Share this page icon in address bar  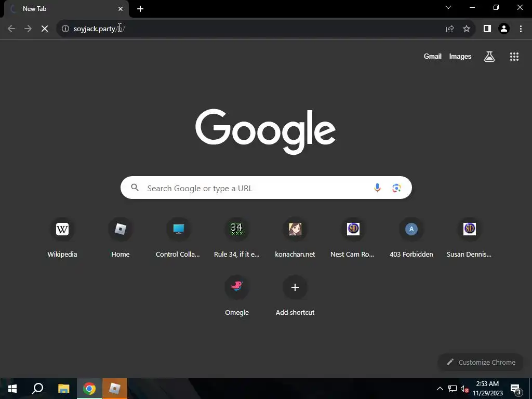pyautogui.click(x=450, y=29)
